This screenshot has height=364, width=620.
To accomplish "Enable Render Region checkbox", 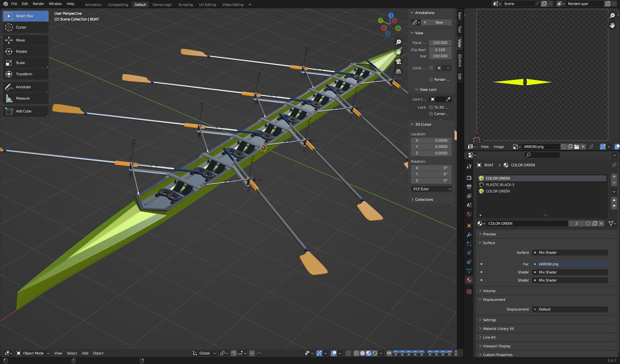I will (x=431, y=80).
